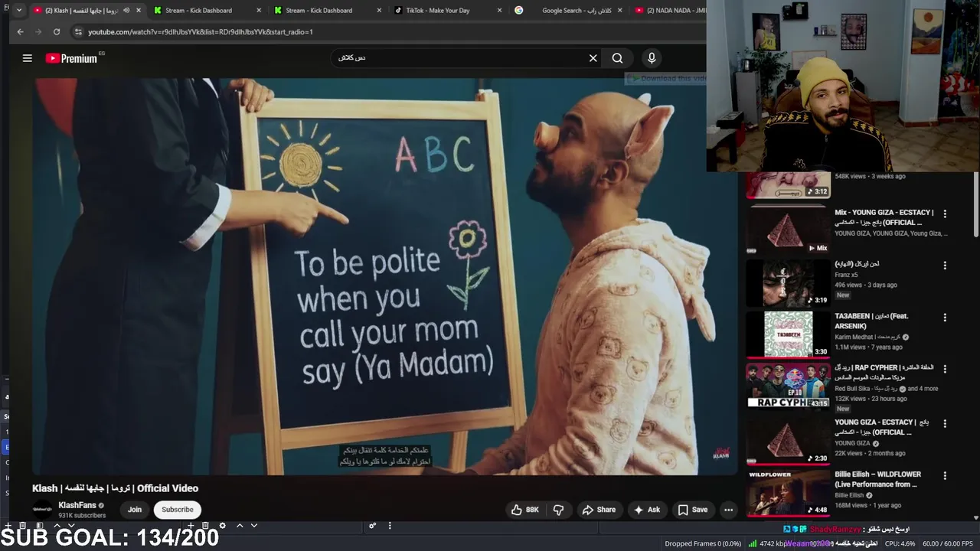
Task: Open OBS audio mixer three-dot menu
Action: (x=390, y=526)
